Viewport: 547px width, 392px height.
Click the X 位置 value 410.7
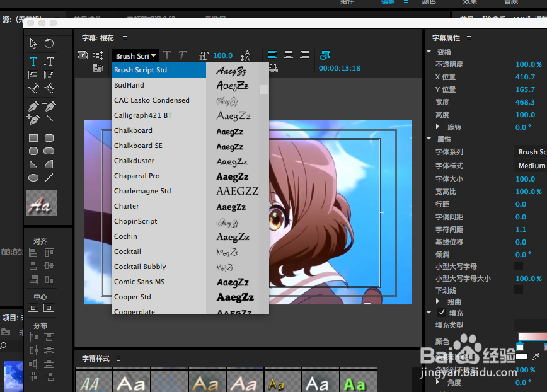click(525, 77)
